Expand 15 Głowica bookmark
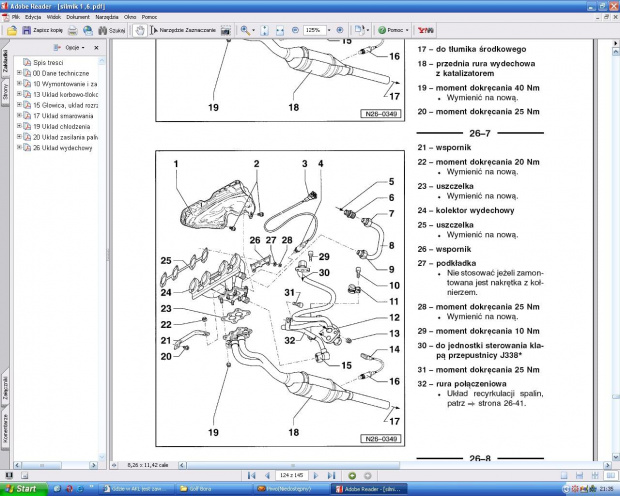Image resolution: width=620 pixels, height=496 pixels. tap(19, 105)
